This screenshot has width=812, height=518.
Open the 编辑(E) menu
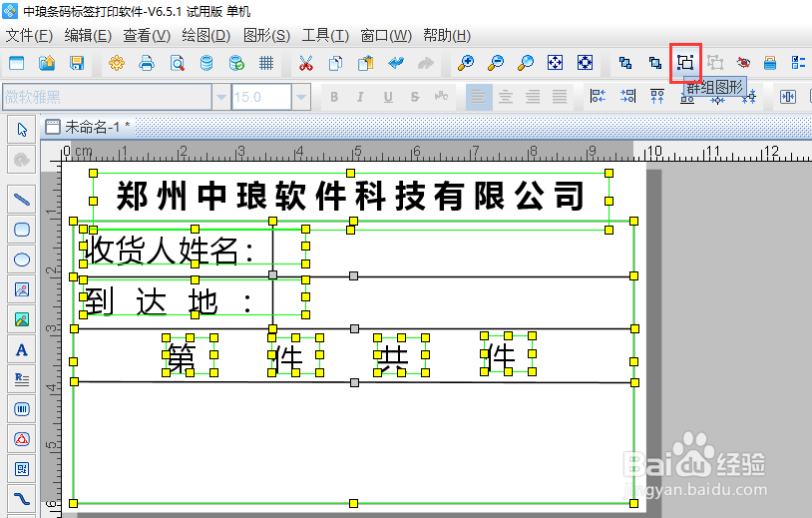click(x=88, y=35)
